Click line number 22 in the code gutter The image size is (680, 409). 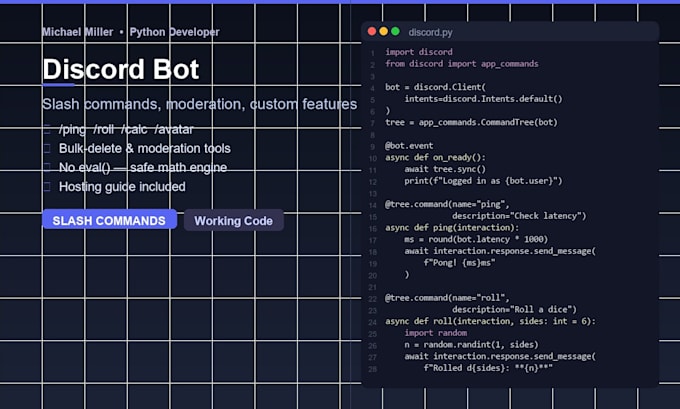click(373, 299)
